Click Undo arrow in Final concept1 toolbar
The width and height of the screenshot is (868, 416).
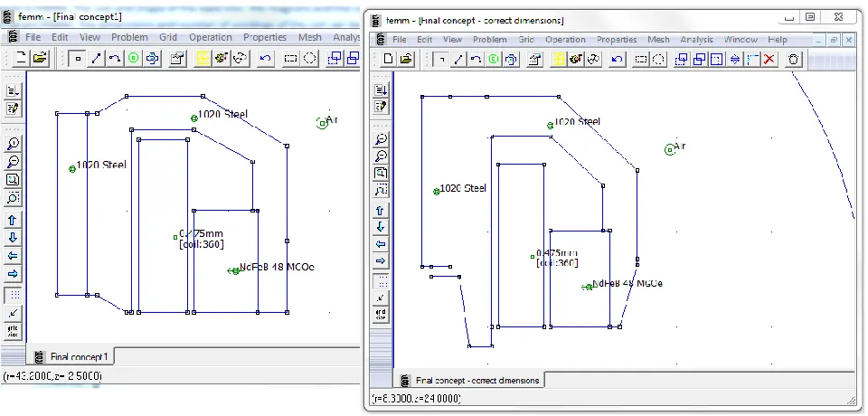tap(266, 58)
